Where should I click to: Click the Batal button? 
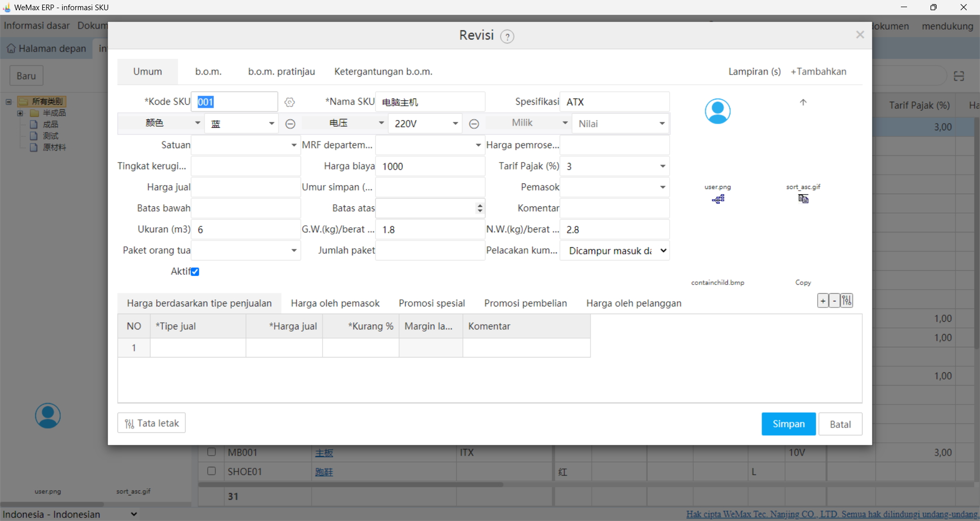(840, 424)
